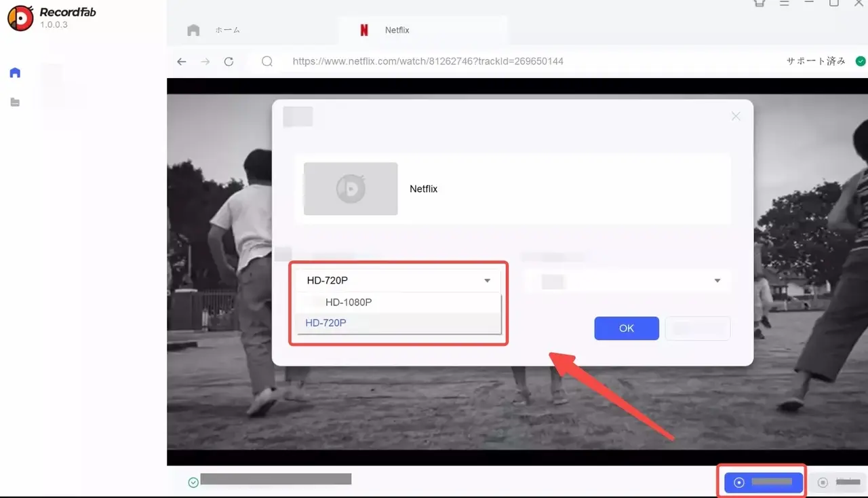Click the Netflix title text in dialog
This screenshot has height=498, width=868.
[x=424, y=189]
